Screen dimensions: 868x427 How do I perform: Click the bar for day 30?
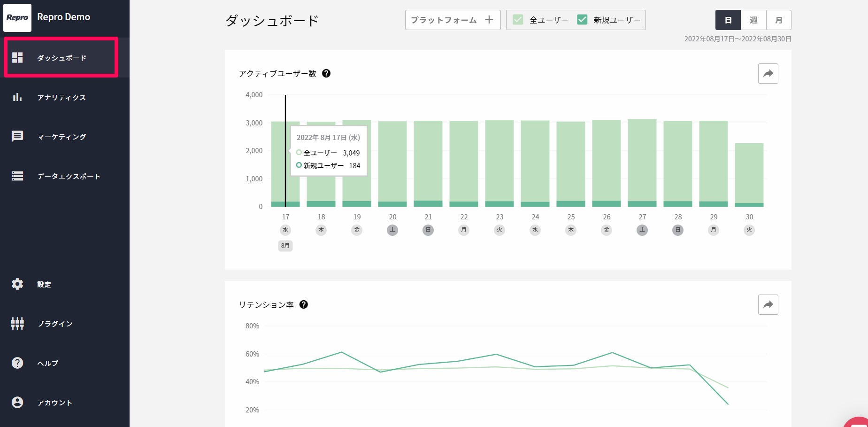749,175
